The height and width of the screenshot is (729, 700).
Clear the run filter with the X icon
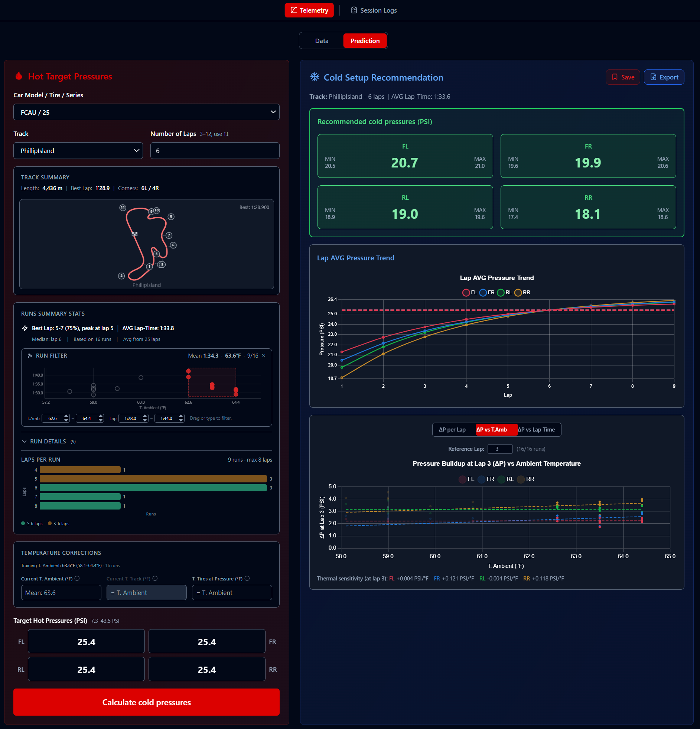(264, 355)
